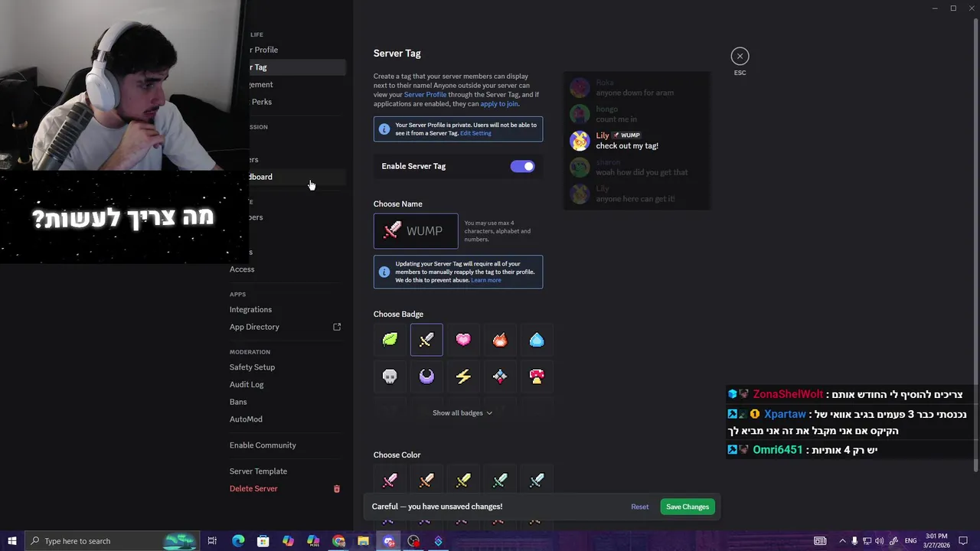
Task: Open Audit Log page
Action: coord(247,385)
